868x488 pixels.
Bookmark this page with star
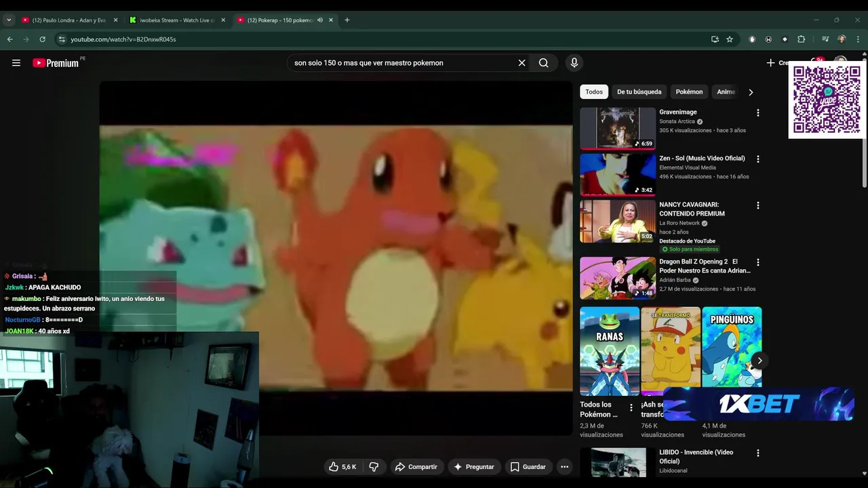point(730,39)
